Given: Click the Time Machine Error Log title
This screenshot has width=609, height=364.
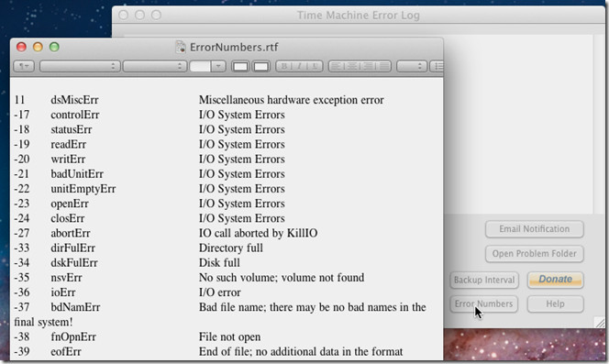Looking at the screenshot, I should (358, 16).
